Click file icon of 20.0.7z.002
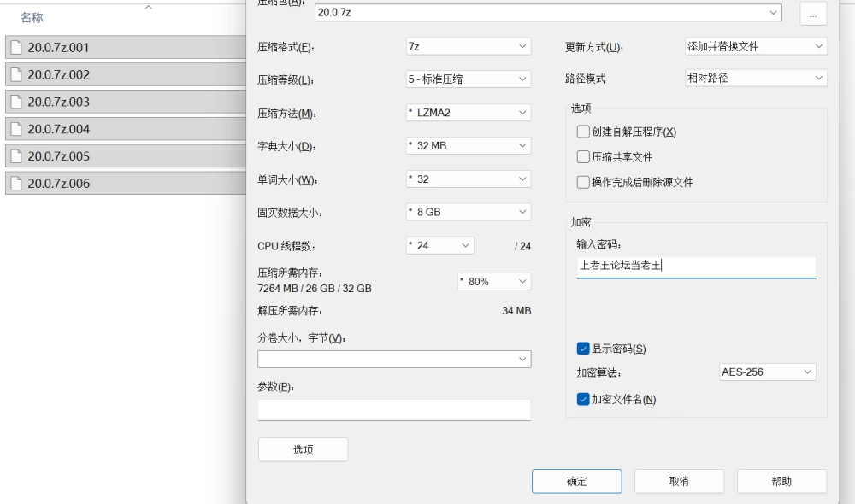 16,74
